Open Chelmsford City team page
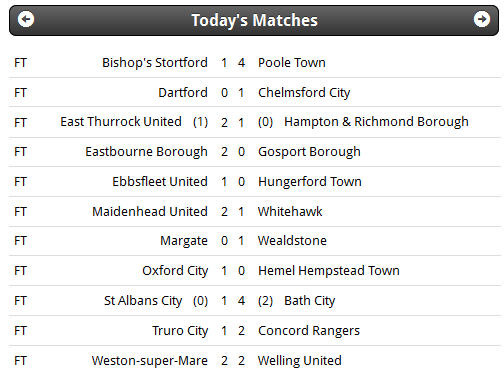 304,93
